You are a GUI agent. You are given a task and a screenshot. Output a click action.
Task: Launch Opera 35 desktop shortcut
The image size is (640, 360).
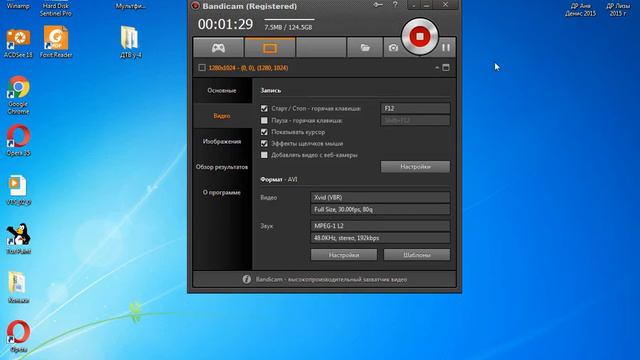click(x=18, y=141)
